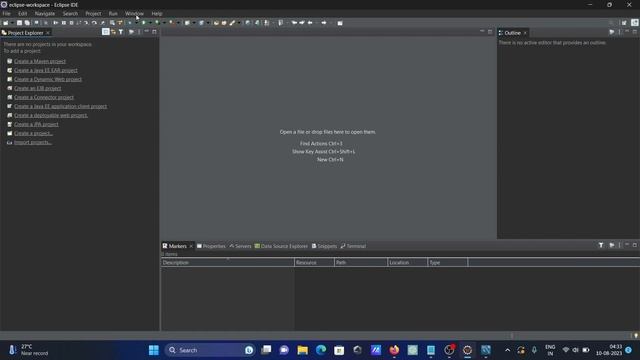Click Create a project... link

click(x=33, y=133)
